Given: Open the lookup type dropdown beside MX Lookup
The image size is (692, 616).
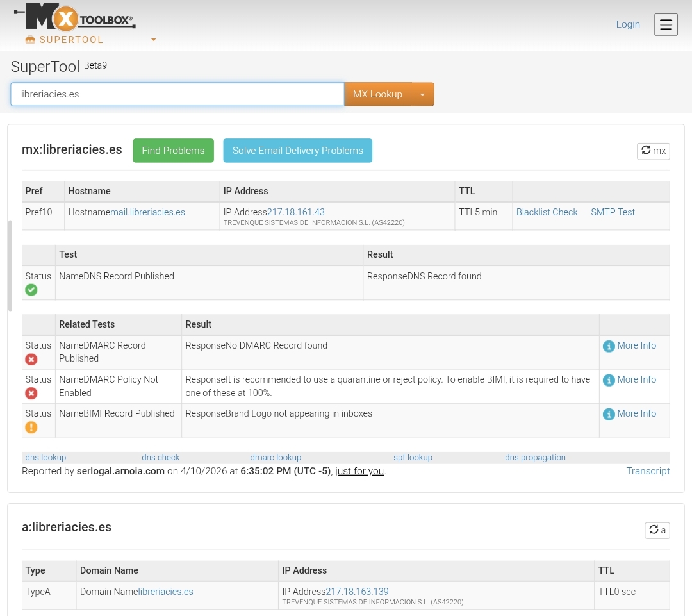Looking at the screenshot, I should click(422, 94).
